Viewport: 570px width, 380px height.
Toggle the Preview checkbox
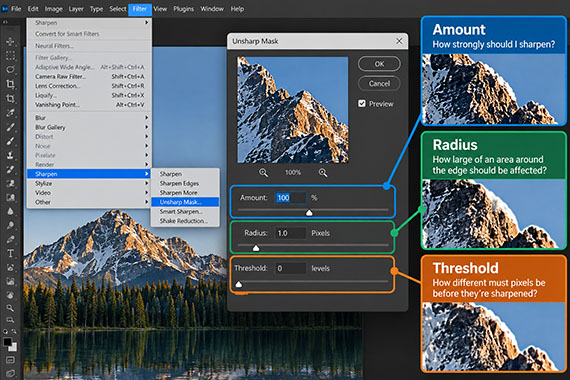click(x=362, y=104)
